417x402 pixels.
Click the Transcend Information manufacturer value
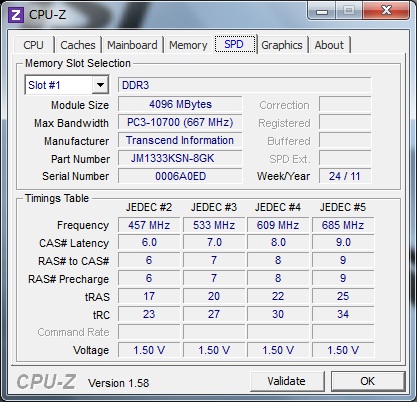[180, 140]
